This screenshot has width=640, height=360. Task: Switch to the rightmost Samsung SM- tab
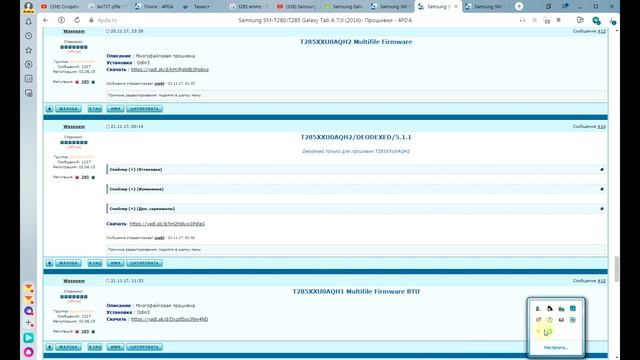(486, 7)
